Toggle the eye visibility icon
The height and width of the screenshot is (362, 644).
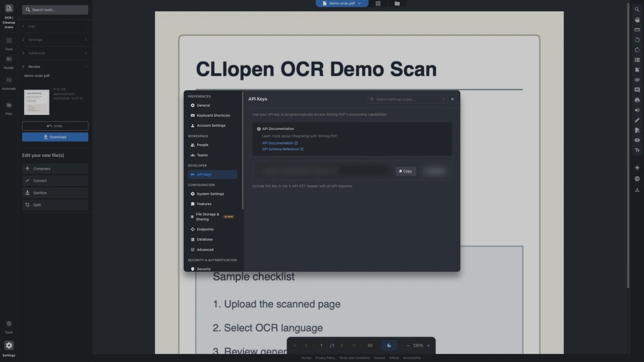click(637, 140)
